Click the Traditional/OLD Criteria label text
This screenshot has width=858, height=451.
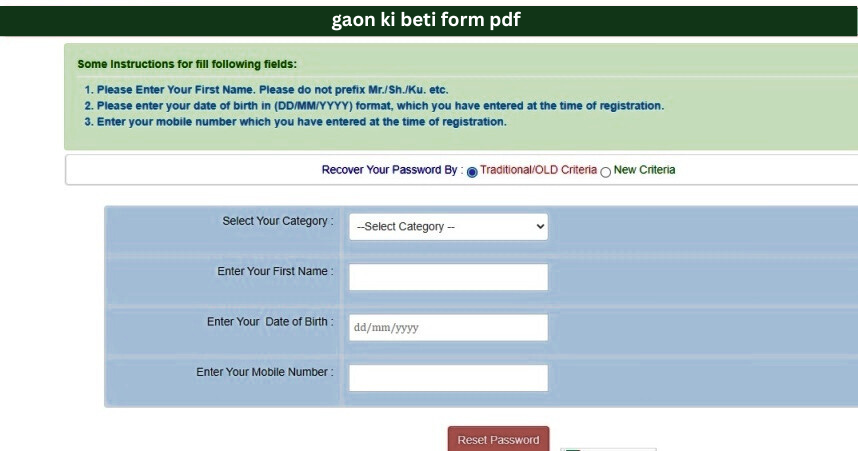tap(538, 170)
